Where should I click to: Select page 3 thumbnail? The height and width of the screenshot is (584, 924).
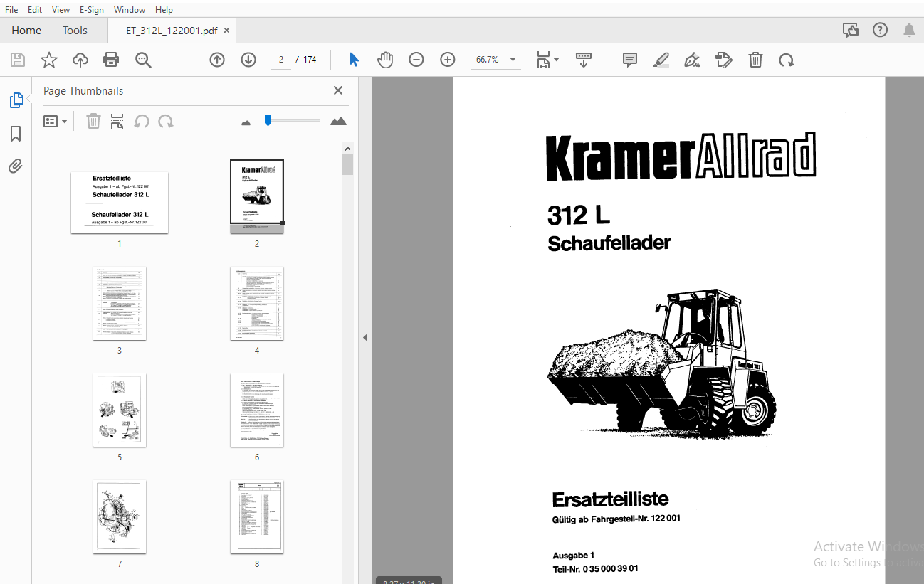pyautogui.click(x=120, y=304)
